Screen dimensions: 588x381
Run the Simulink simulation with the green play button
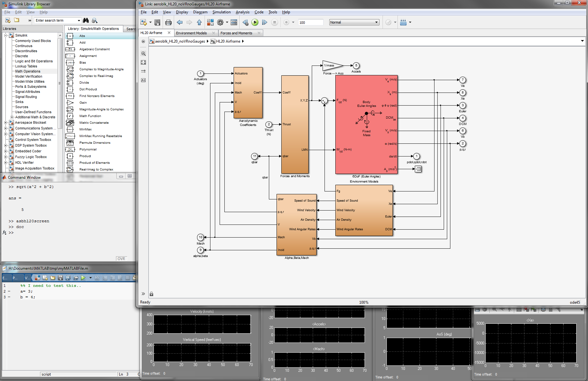(x=255, y=22)
